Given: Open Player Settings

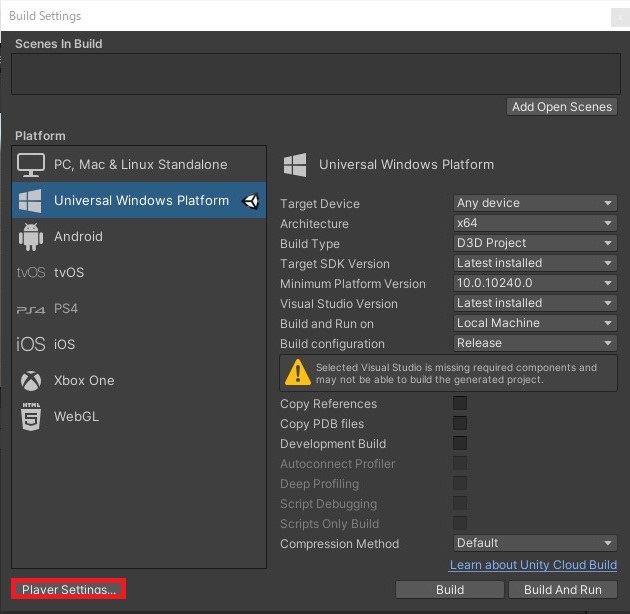Looking at the screenshot, I should pos(69,589).
